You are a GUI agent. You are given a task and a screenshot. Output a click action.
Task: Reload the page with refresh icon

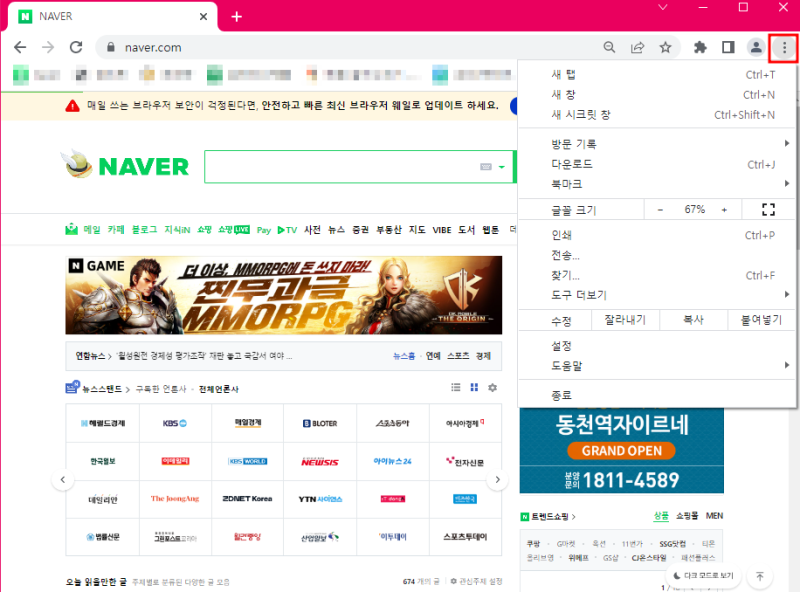(76, 47)
